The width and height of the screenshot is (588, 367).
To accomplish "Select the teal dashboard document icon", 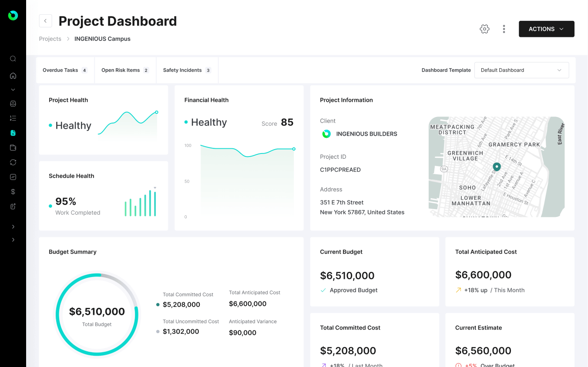I will [13, 133].
